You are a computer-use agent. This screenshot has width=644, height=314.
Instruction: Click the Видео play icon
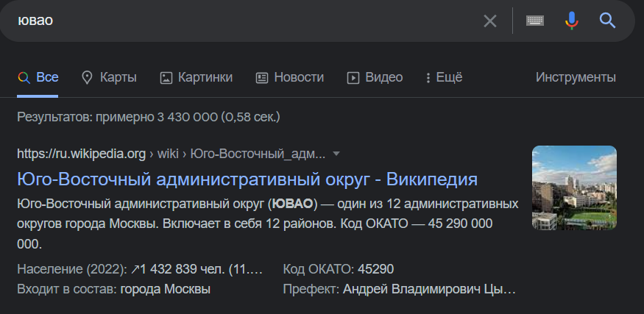tap(353, 77)
